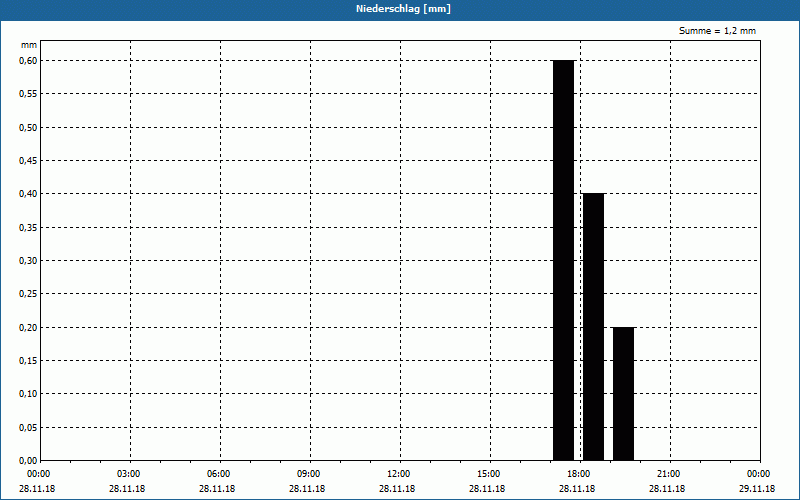
Task: Click the 29.11.18 date label
Action: point(757,489)
